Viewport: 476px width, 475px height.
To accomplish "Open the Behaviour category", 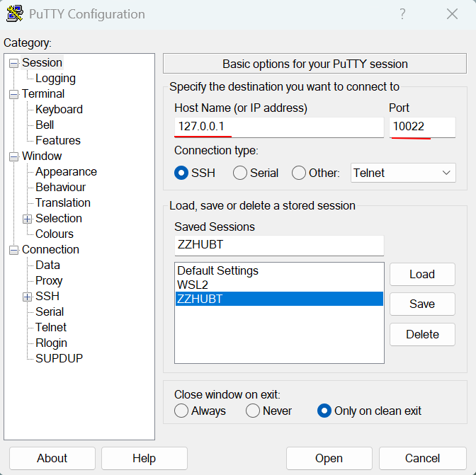I will click(60, 187).
